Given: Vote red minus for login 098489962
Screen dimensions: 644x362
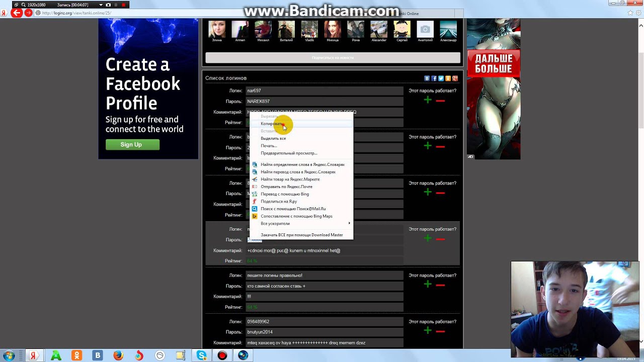Looking at the screenshot, I should click(440, 331).
